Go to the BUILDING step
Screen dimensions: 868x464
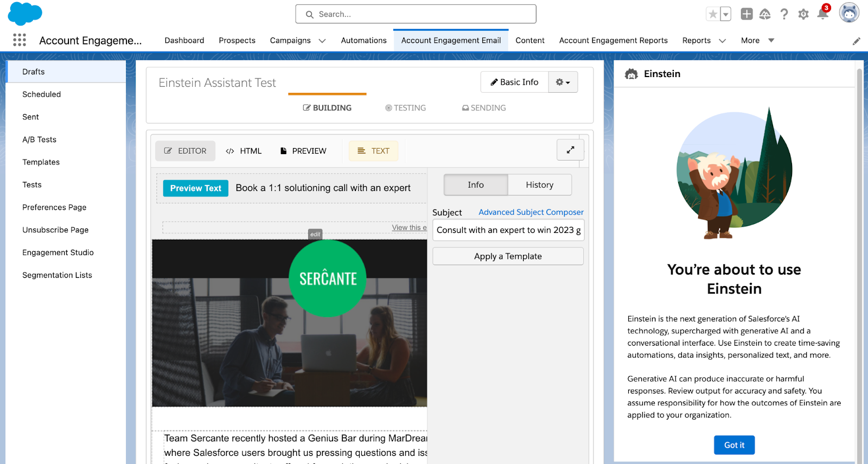pyautogui.click(x=327, y=107)
